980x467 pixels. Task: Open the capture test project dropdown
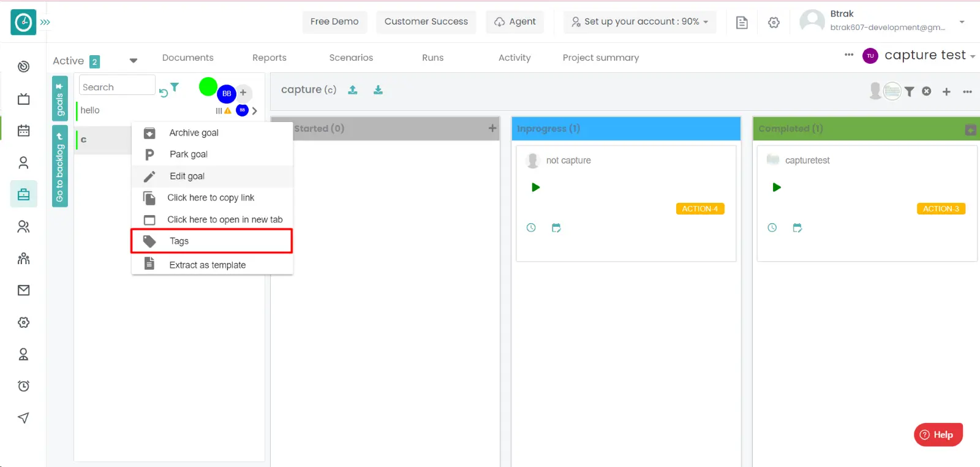click(x=972, y=56)
